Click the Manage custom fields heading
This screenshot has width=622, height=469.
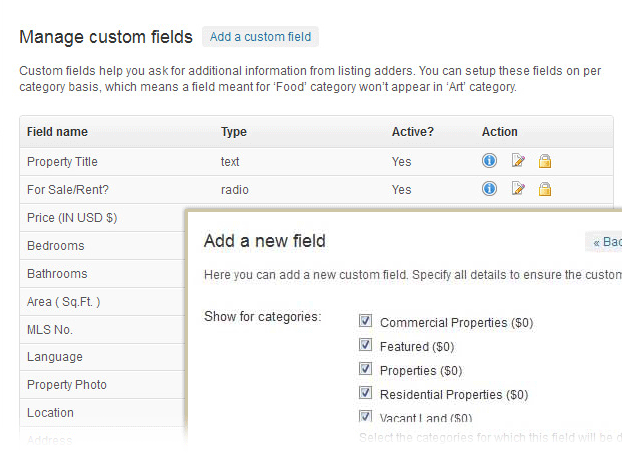[x=106, y=37]
